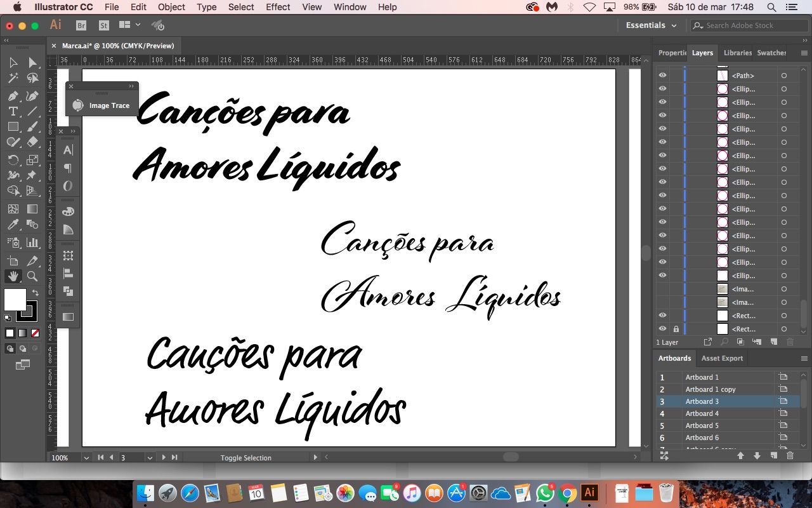Hide the <Path> layer item eye icon
812x508 pixels.
(x=662, y=76)
